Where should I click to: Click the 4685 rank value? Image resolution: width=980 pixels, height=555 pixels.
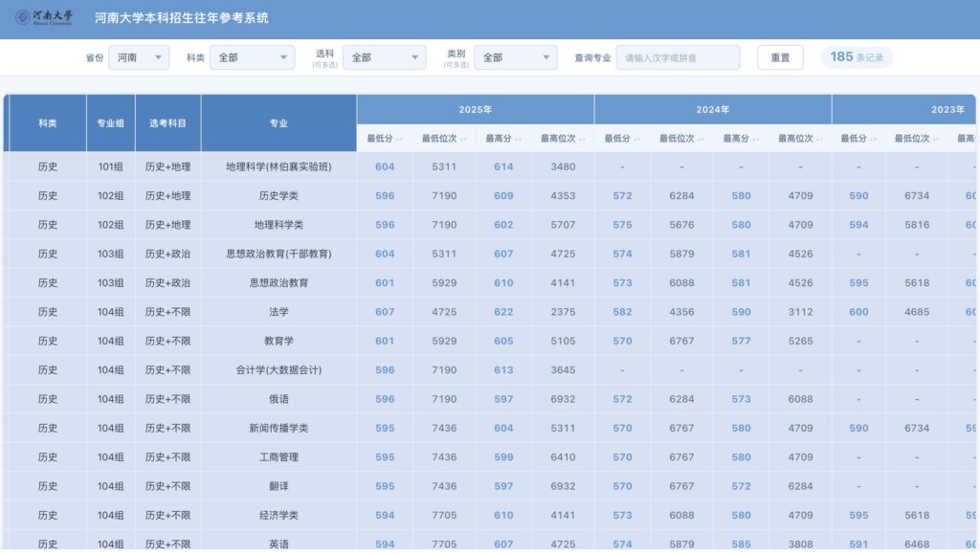[917, 312]
